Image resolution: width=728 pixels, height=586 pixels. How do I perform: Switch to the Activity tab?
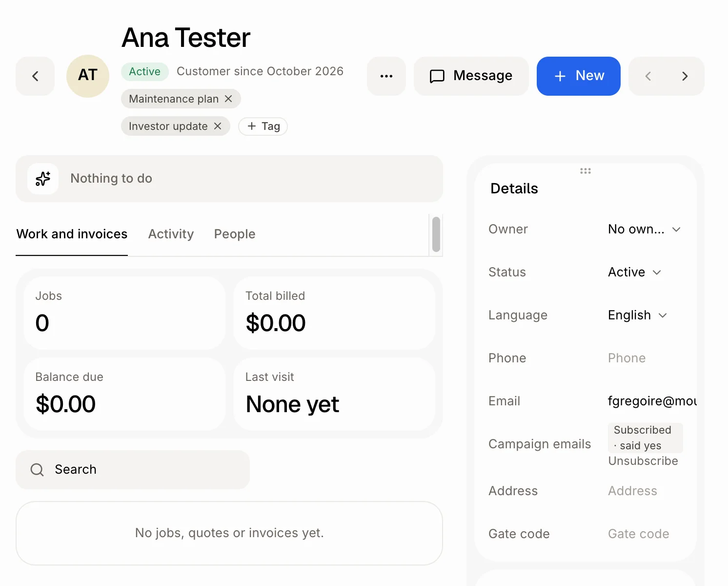tap(171, 234)
